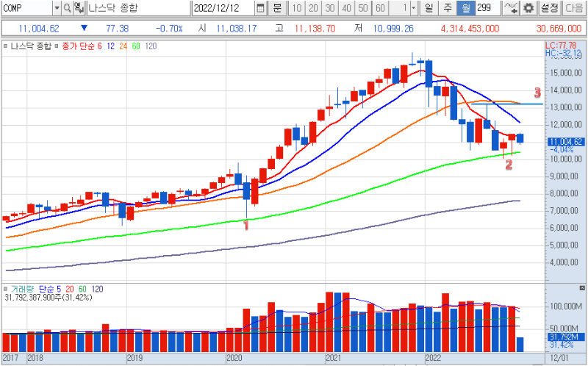Image resolution: width=588 pixels, height=366 pixels.
Task: Click the COMP symbol code input field
Action: pyautogui.click(x=26, y=8)
